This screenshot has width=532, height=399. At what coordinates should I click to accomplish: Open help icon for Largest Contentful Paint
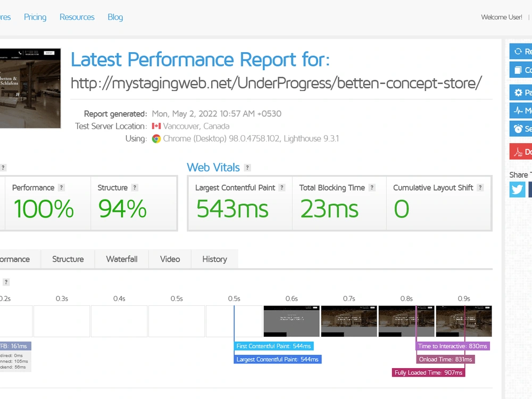coord(281,188)
